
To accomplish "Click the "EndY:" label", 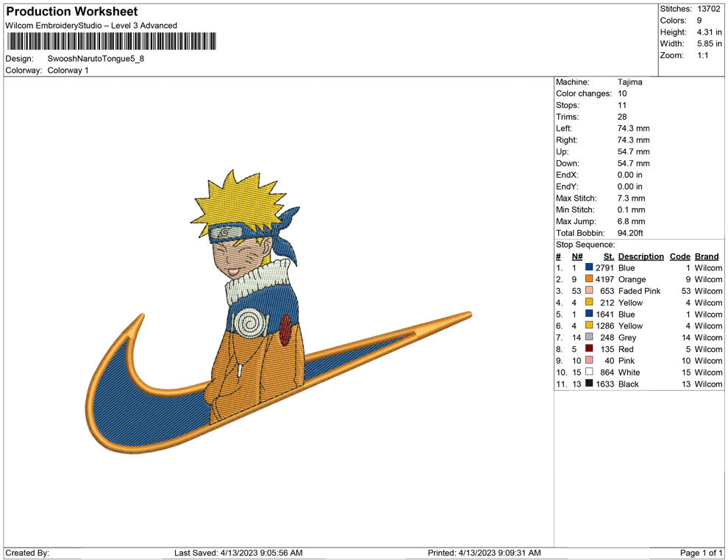I will (x=567, y=187).
